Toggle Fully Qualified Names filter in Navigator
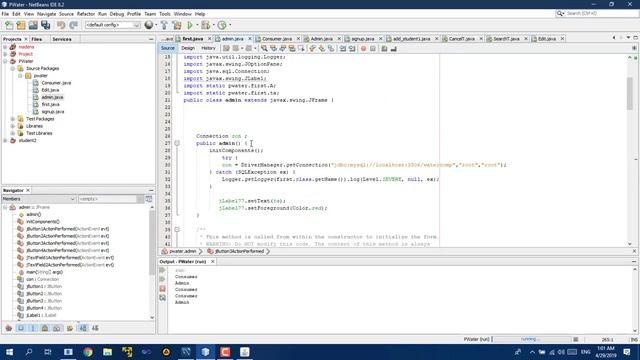The image size is (640, 360). 70,328
